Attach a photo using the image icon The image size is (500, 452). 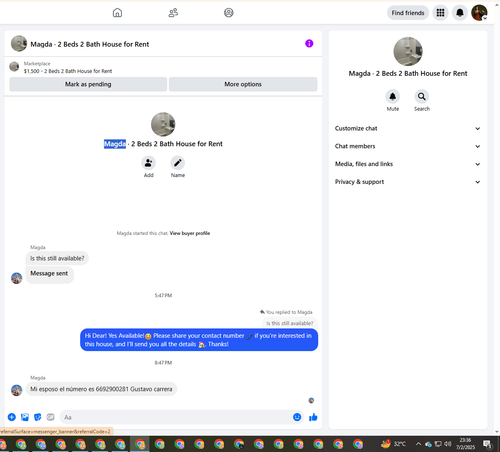[x=25, y=417]
